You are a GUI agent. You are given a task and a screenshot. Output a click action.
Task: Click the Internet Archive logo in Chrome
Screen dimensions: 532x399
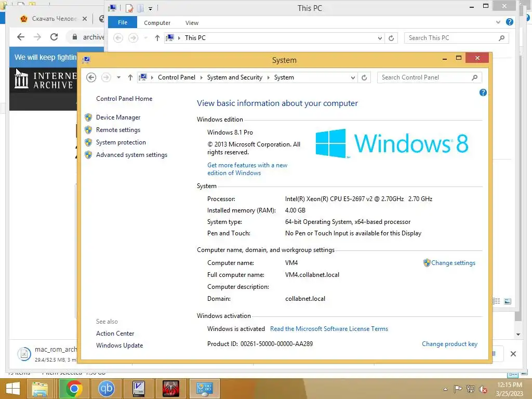[x=46, y=80]
